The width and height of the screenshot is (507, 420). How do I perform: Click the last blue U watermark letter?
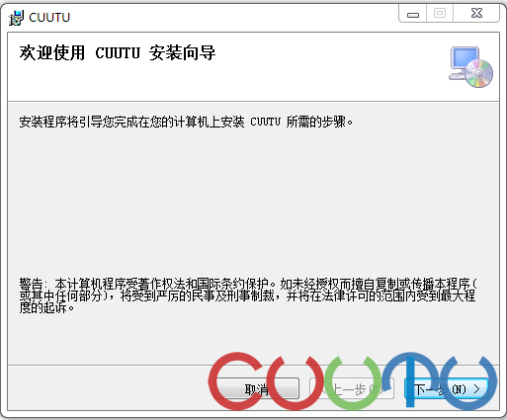click(x=468, y=382)
